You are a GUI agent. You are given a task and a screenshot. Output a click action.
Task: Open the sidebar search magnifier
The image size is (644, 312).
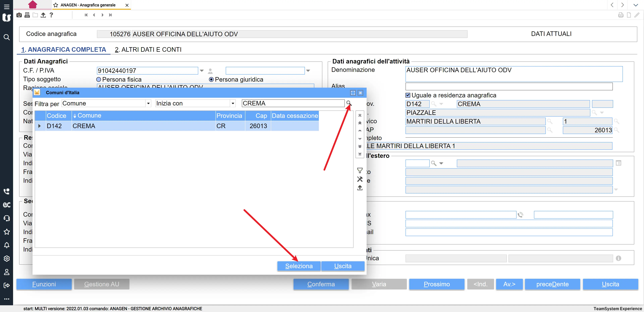pyautogui.click(x=7, y=37)
